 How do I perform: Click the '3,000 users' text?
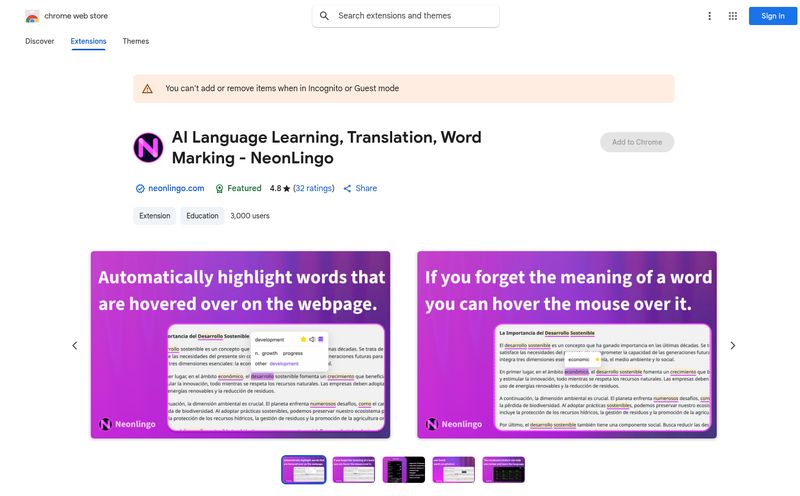(x=250, y=216)
